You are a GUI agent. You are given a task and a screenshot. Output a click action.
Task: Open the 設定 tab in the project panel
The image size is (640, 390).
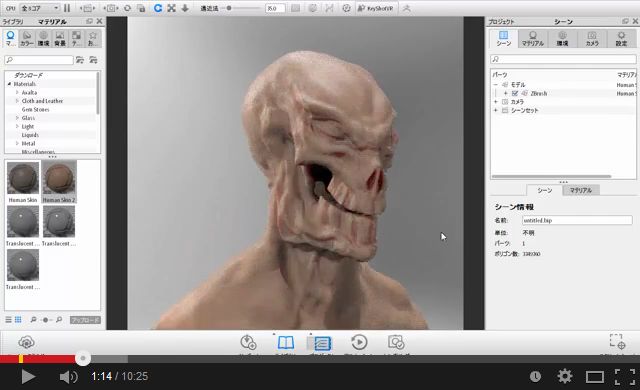(x=621, y=38)
